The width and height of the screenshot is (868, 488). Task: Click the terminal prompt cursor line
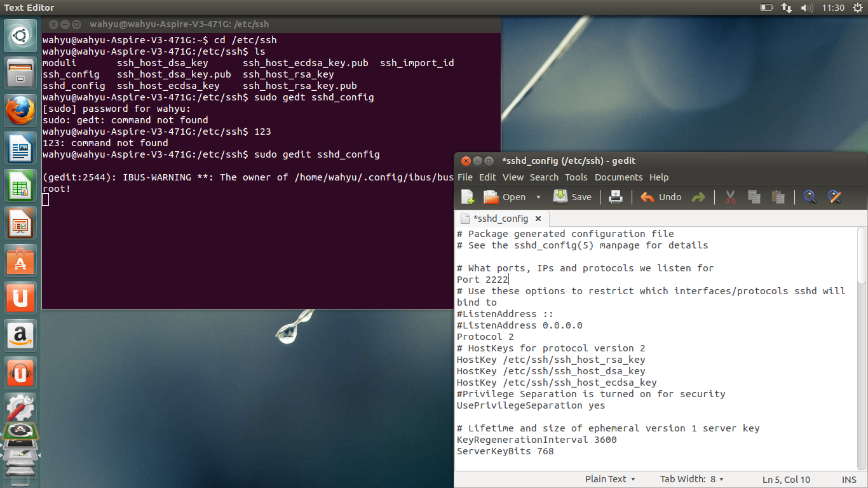click(46, 200)
